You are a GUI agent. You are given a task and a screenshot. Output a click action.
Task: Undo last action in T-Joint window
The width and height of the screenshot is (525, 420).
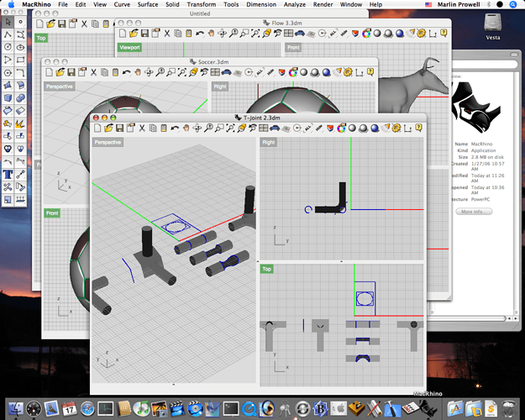click(175, 128)
